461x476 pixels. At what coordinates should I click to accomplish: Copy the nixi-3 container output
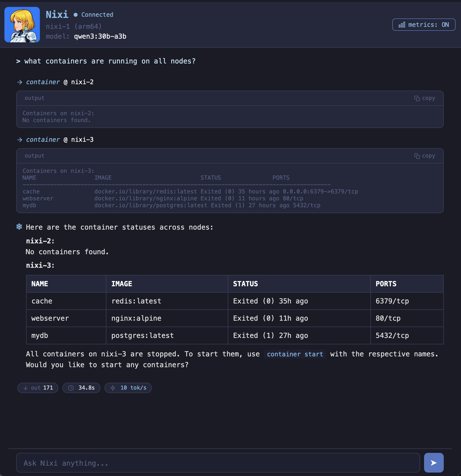(425, 156)
